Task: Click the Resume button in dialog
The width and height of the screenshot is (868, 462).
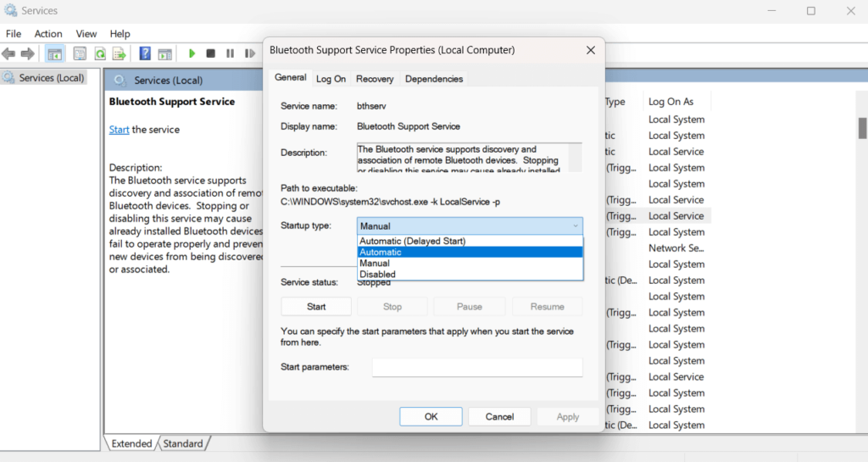Action: coord(548,307)
